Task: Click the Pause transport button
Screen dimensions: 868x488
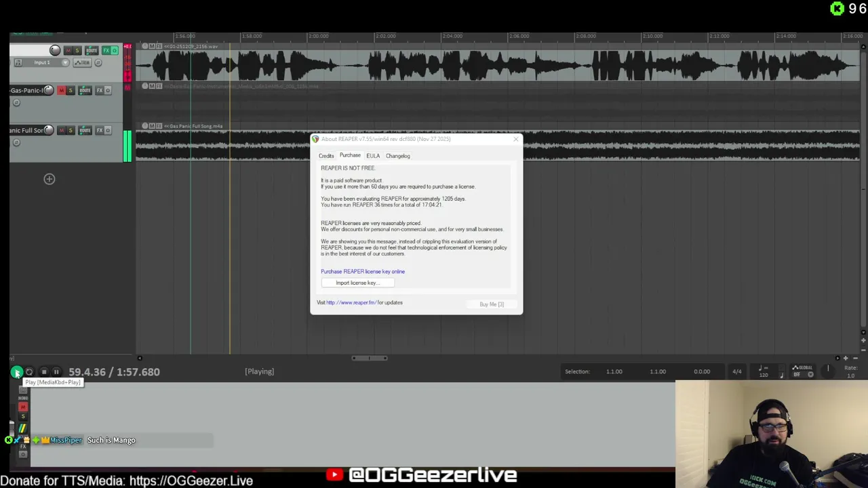Action: point(56,371)
